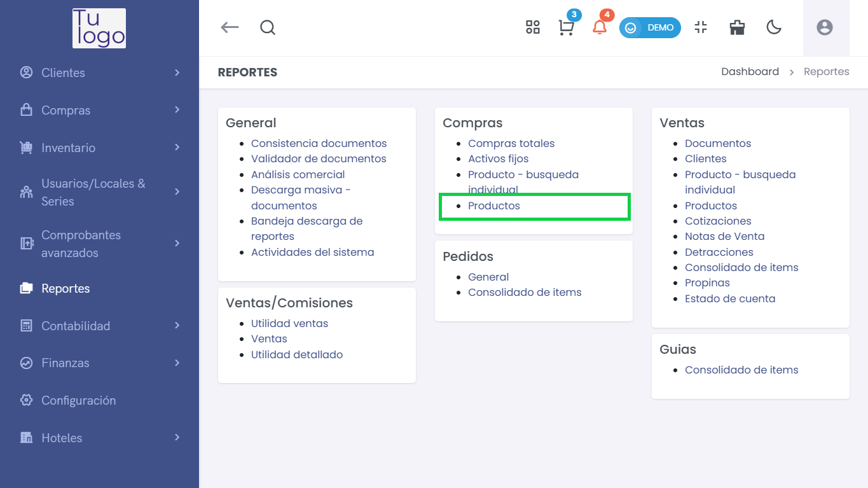Image resolution: width=868 pixels, height=488 pixels.
Task: Expand Inventario menu chevron
Action: click(x=177, y=147)
